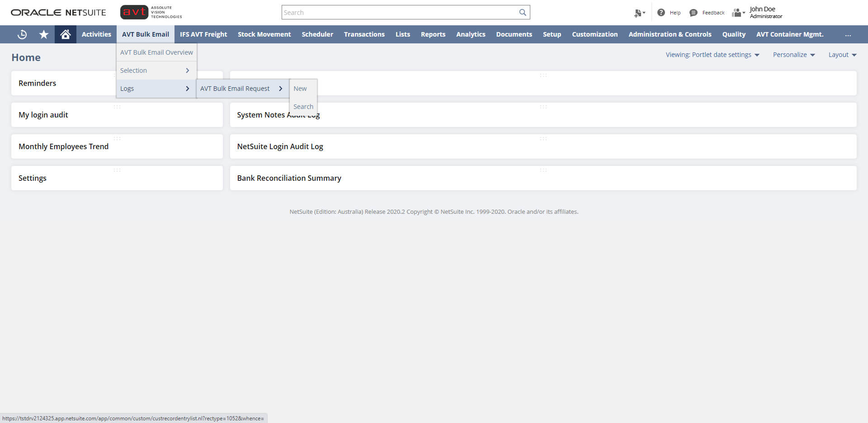Image resolution: width=868 pixels, height=423 pixels.
Task: Open the overflow ellipsis menu in nav bar
Action: click(849, 34)
